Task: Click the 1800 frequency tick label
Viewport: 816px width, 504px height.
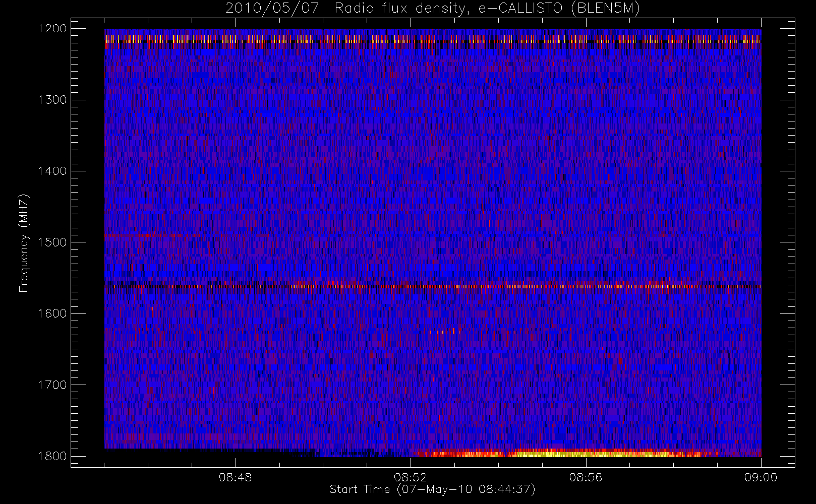Action: coord(52,456)
